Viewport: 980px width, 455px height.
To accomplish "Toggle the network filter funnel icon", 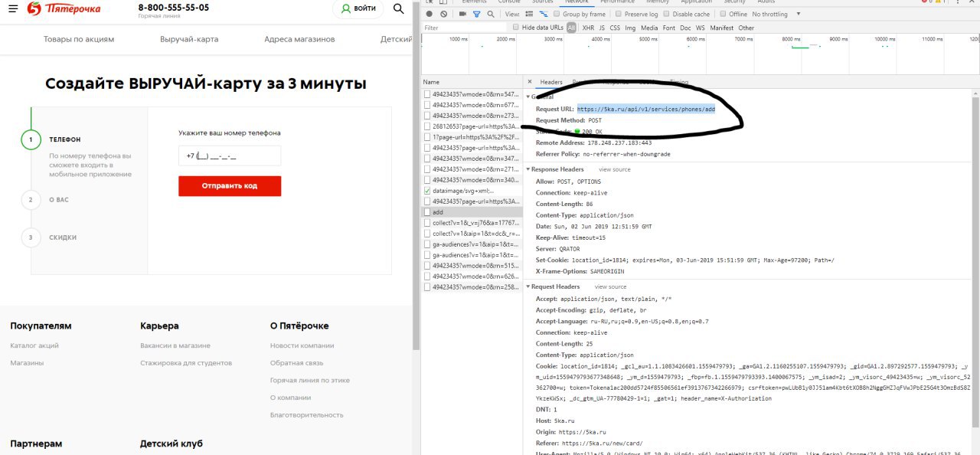I will click(476, 14).
